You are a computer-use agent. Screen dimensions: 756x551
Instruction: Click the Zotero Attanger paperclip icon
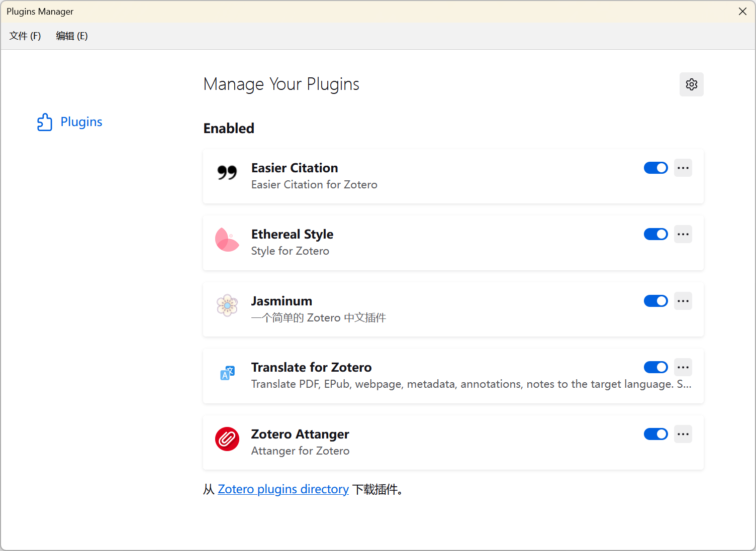click(x=227, y=439)
